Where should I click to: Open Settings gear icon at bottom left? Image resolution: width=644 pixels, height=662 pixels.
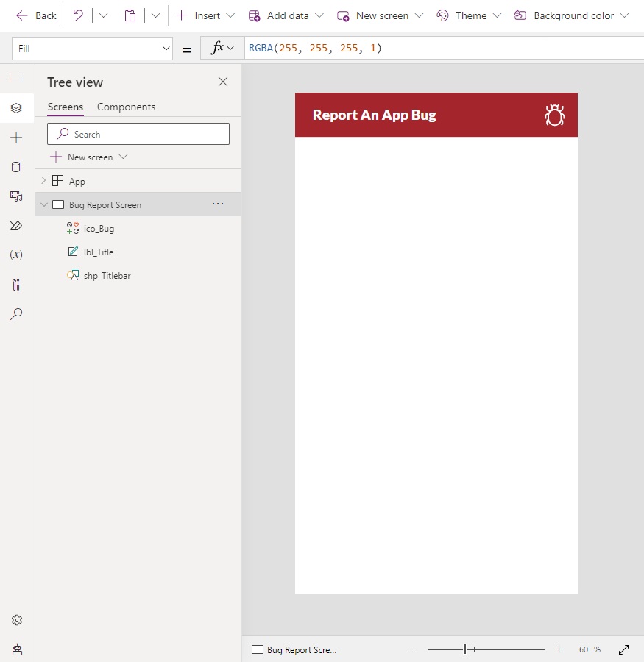point(17,620)
